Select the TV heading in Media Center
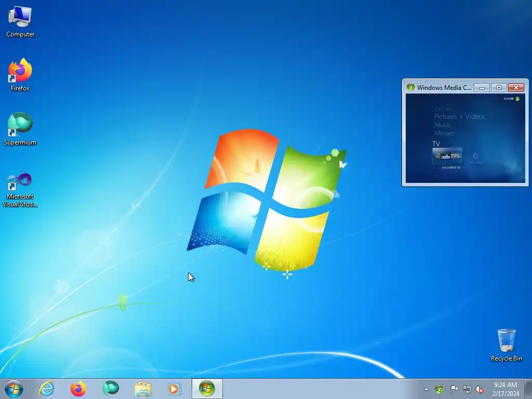This screenshot has width=532, height=399. click(436, 144)
